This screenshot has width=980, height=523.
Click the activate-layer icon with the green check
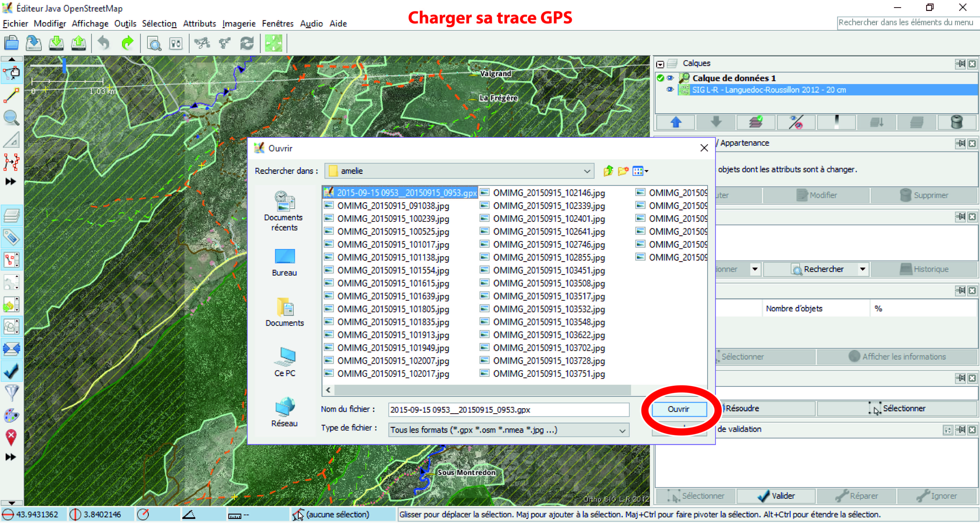(756, 122)
